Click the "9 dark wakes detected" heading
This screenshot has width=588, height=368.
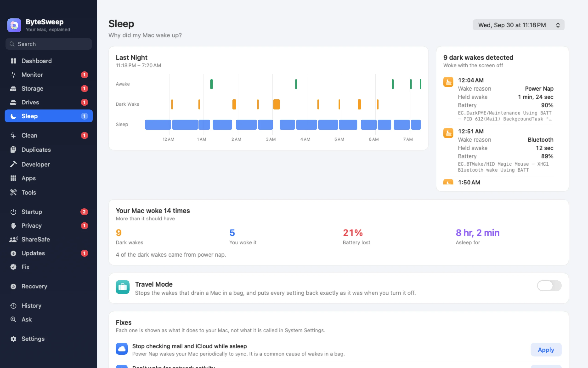478,57
